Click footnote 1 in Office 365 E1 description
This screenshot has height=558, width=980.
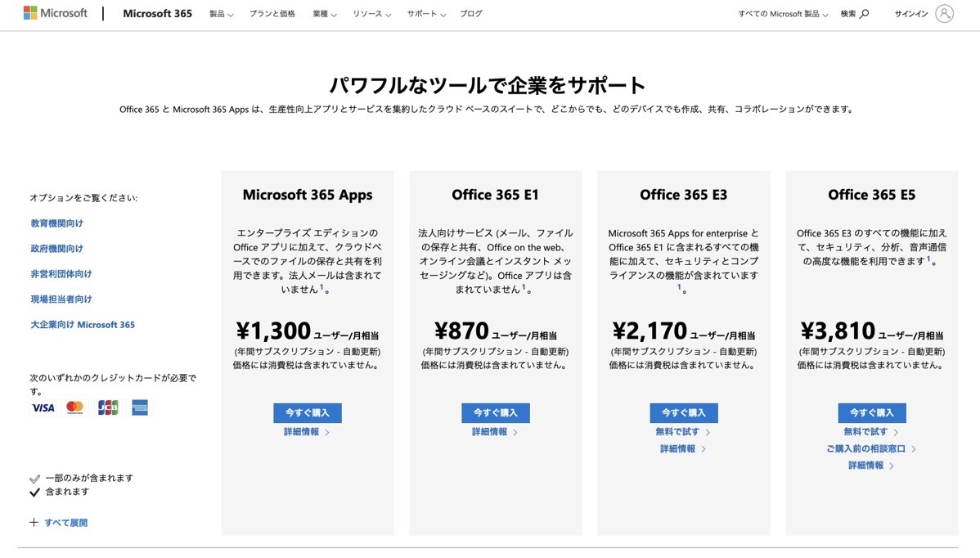point(524,287)
